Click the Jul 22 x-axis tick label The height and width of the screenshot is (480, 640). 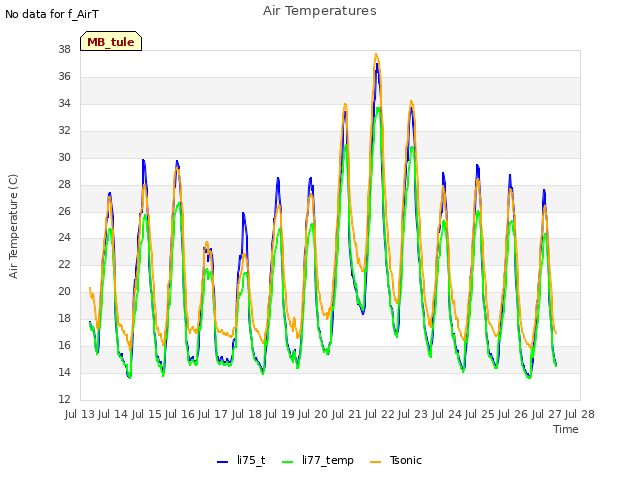[380, 414]
